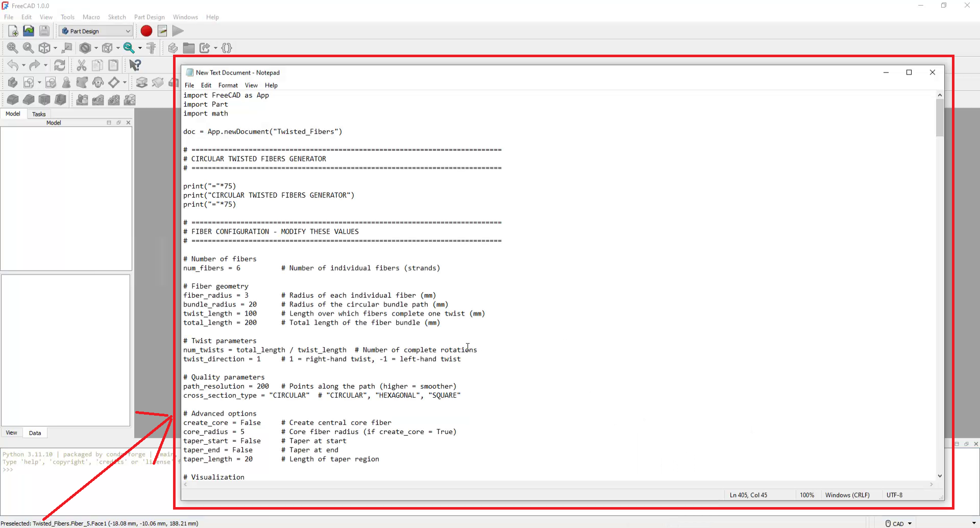Open the Macro menu in FreeCAD
This screenshot has width=980, height=528.
click(x=91, y=17)
